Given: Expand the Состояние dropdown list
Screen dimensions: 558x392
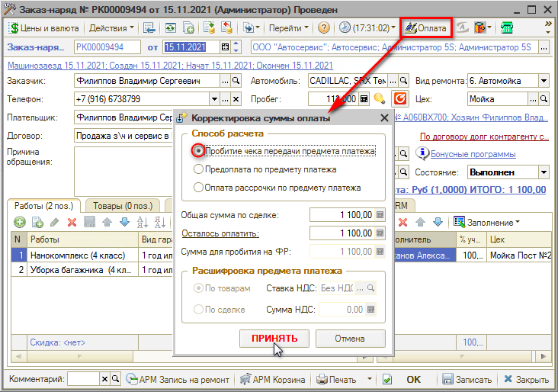Looking at the screenshot, I should [543, 172].
